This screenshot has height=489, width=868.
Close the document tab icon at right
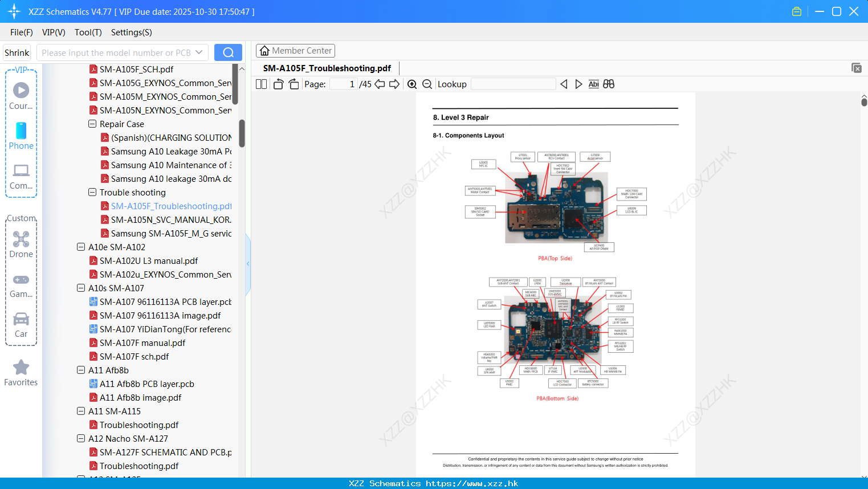pos(857,68)
